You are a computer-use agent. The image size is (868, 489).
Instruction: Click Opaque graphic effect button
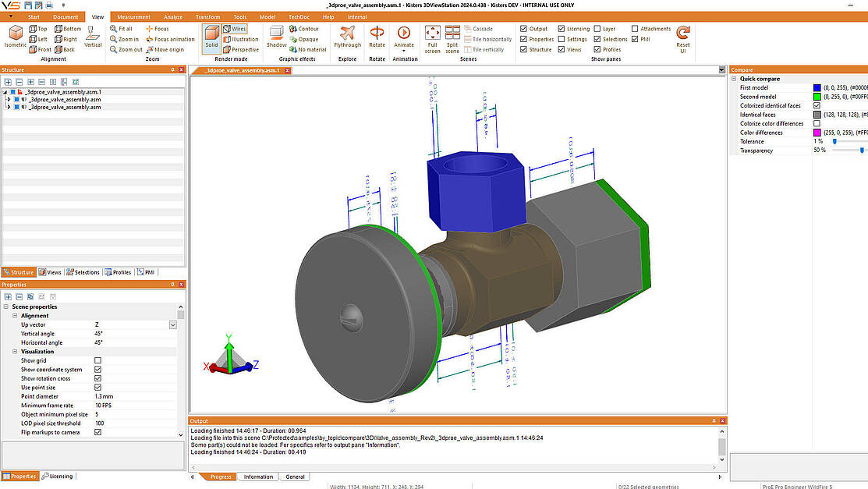click(x=304, y=39)
